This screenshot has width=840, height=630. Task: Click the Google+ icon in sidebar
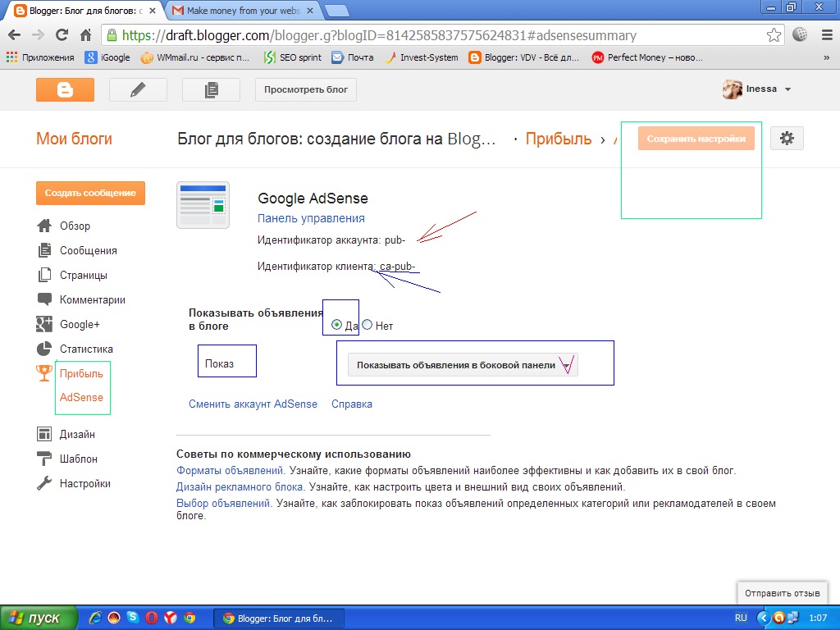(x=44, y=324)
